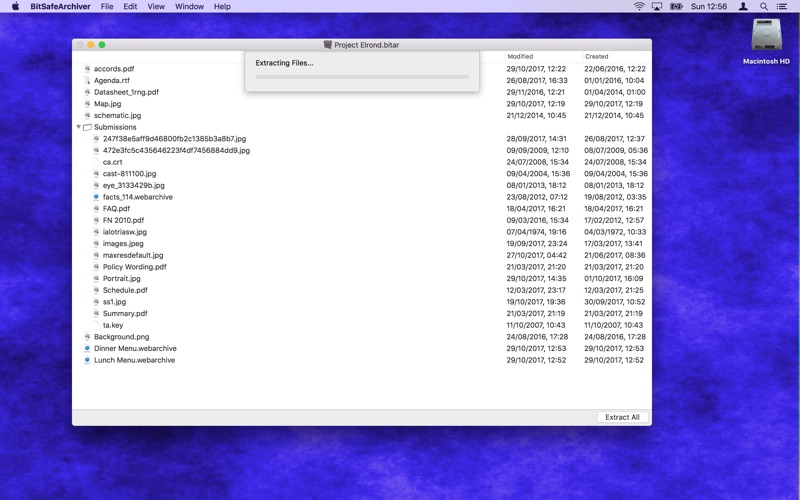
Task: Click the facts_114.webarchive file icon
Action: 96,197
